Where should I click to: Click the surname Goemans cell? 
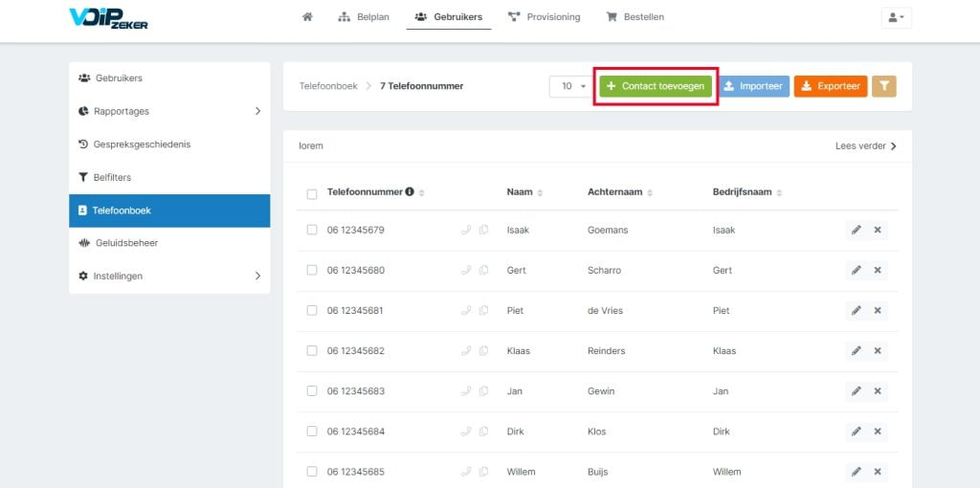608,230
